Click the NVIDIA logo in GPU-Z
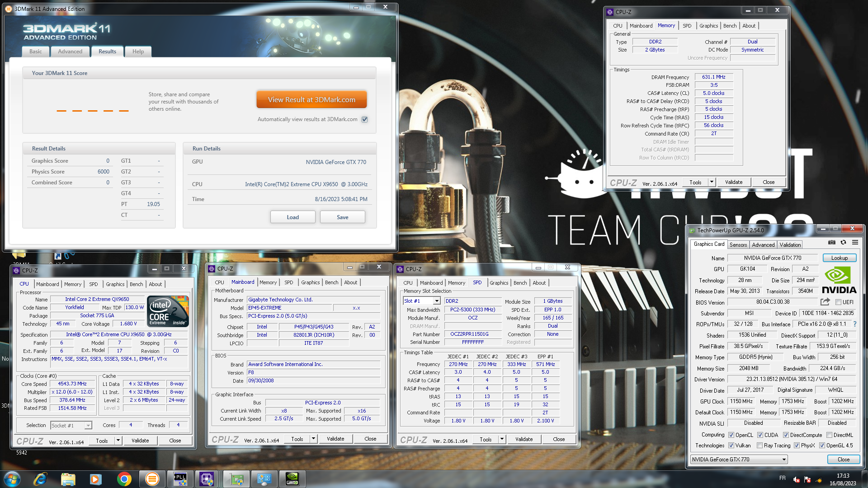Screen dimensions: 868x488 (x=839, y=281)
